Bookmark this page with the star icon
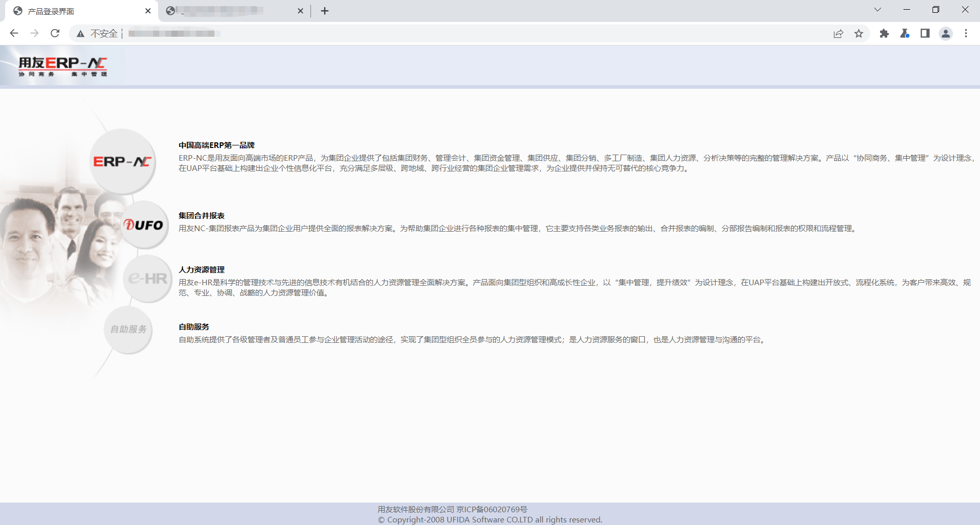 859,34
